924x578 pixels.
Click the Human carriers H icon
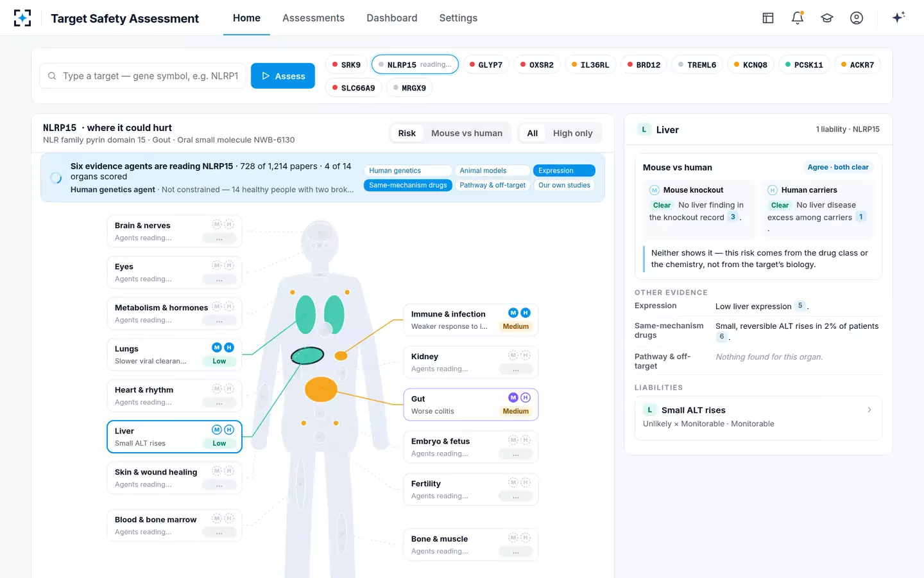point(773,190)
